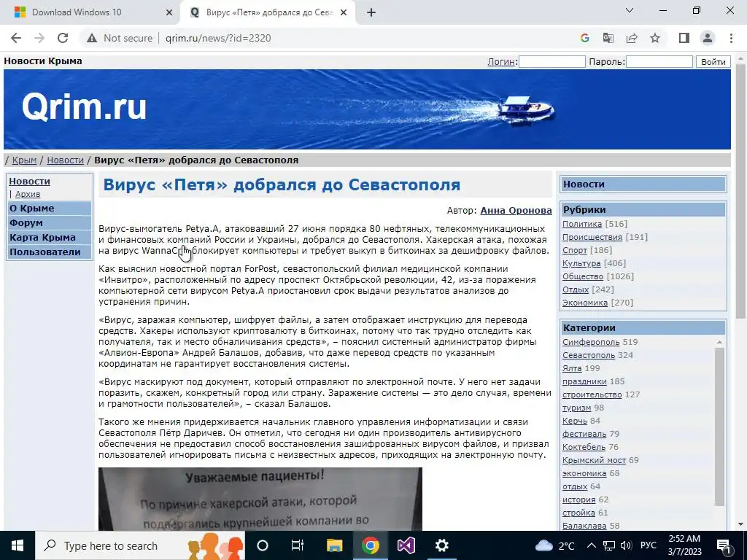Viewport: 747px width, 560px height.
Task: Open the Политика rubric
Action: coord(581,224)
